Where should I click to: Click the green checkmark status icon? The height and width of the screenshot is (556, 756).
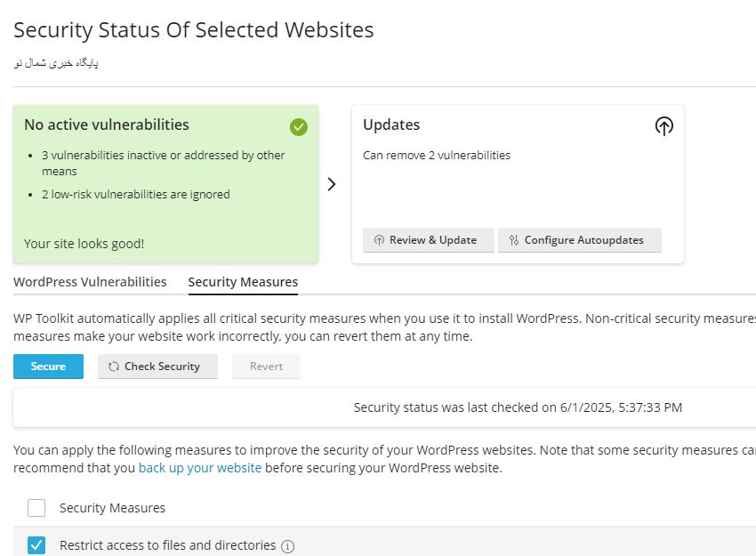point(299,126)
